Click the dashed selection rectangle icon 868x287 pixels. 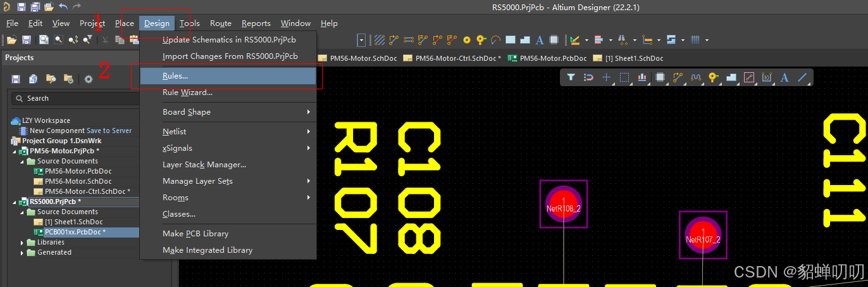point(624,77)
